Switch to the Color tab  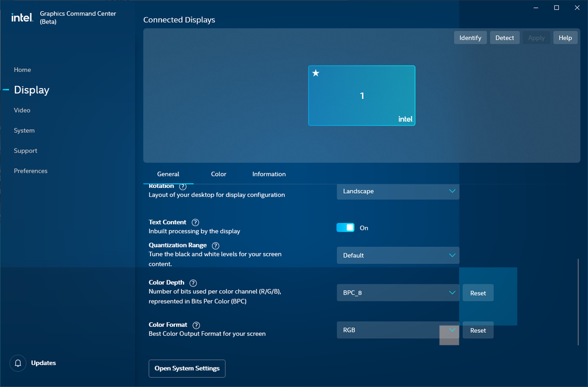coord(218,174)
